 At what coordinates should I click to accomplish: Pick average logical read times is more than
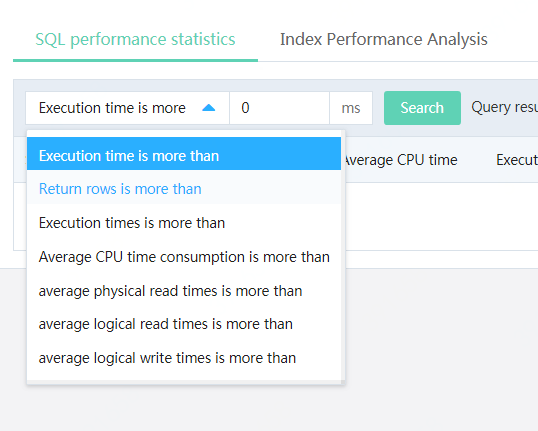click(184, 324)
